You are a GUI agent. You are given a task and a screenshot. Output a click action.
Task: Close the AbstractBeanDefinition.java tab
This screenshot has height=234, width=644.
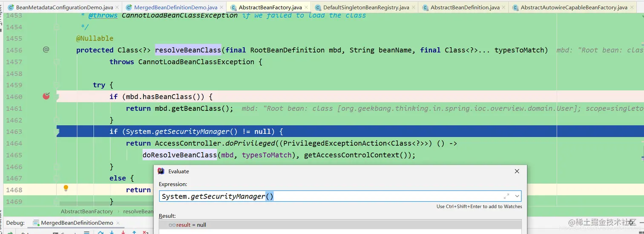pyautogui.click(x=504, y=8)
